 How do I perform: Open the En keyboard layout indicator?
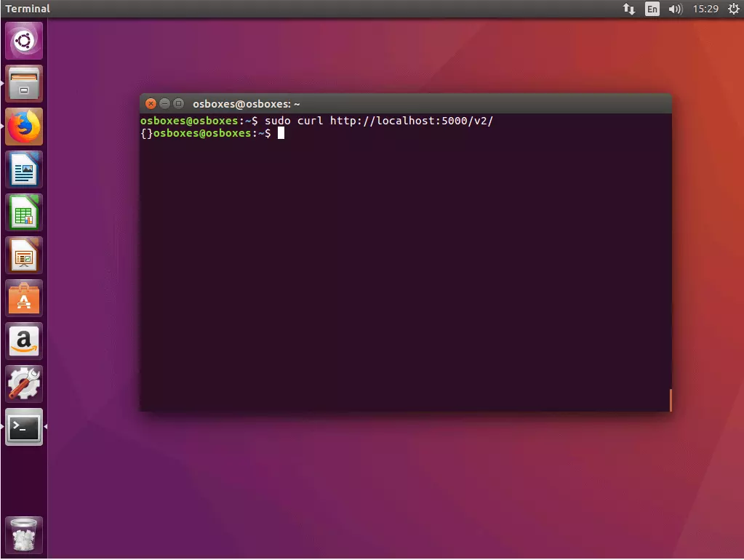pos(652,9)
